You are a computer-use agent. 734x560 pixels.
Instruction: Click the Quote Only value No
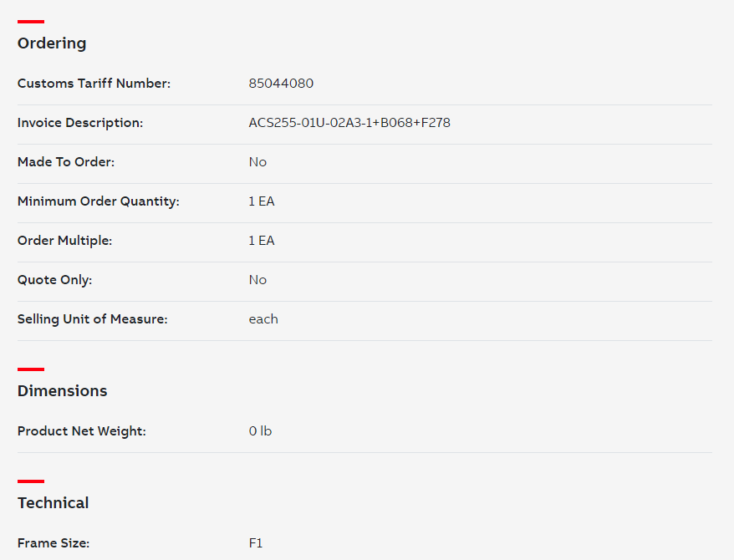(x=257, y=280)
